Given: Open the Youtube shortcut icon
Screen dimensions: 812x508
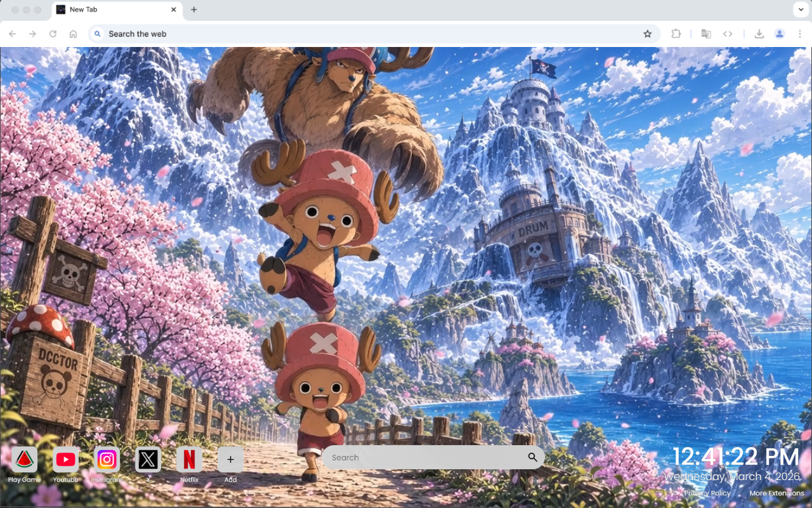Looking at the screenshot, I should click(x=65, y=459).
